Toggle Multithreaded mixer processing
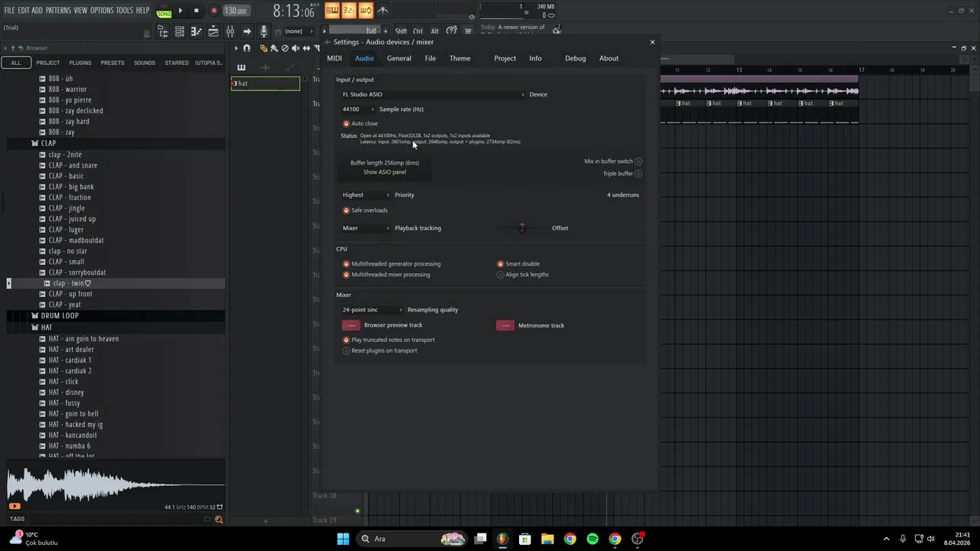This screenshot has height=551, width=980. click(x=387, y=275)
